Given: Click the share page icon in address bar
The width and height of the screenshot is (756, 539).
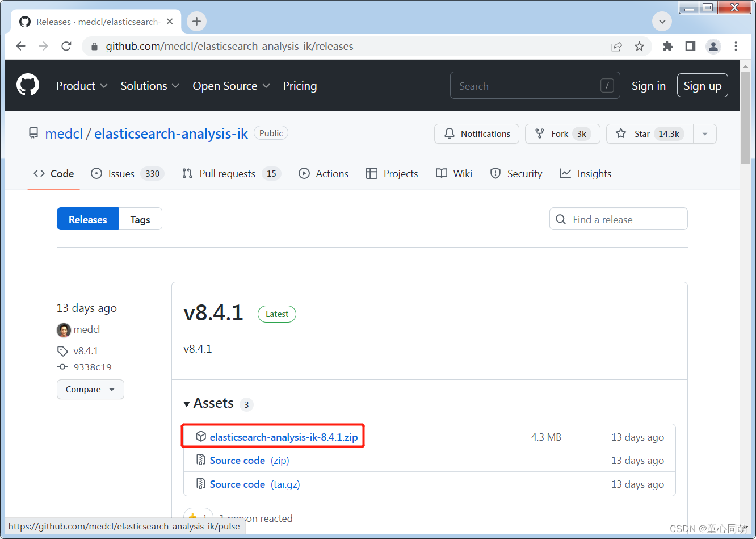Looking at the screenshot, I should (616, 47).
